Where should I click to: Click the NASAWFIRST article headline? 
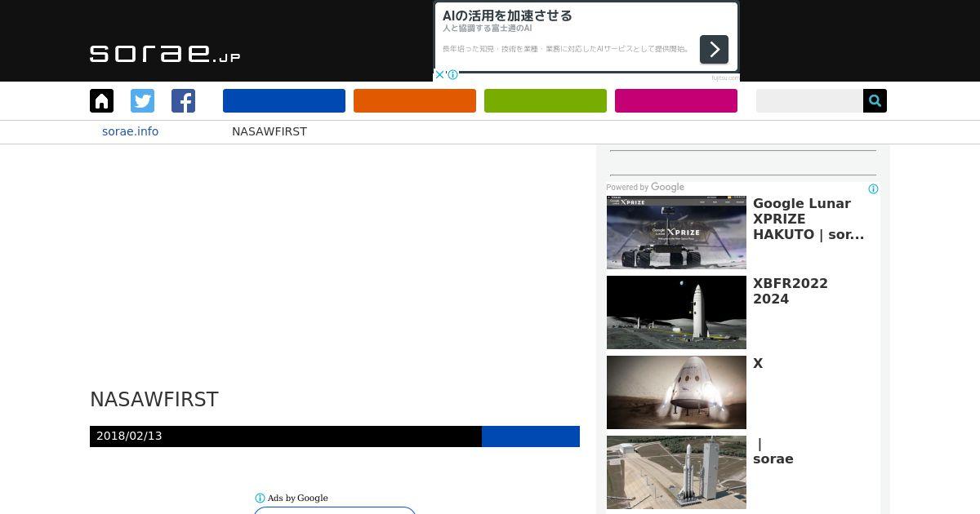pyautogui.click(x=154, y=400)
